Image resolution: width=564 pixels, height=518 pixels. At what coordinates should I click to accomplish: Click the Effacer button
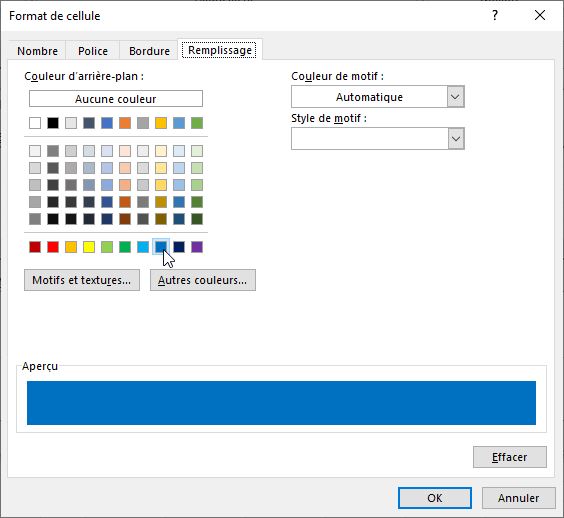pyautogui.click(x=510, y=457)
